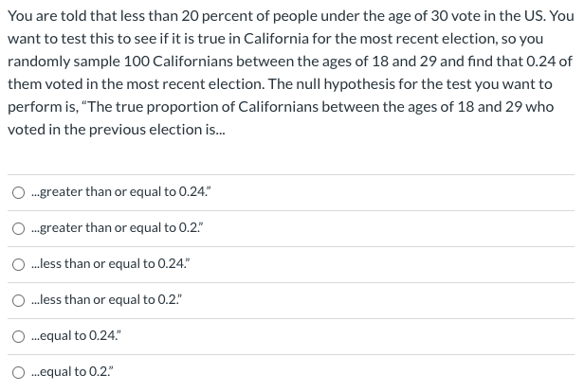Click the answer text "...less than or equal to 0.24."
This screenshot has height=392, width=584.
(111, 263)
